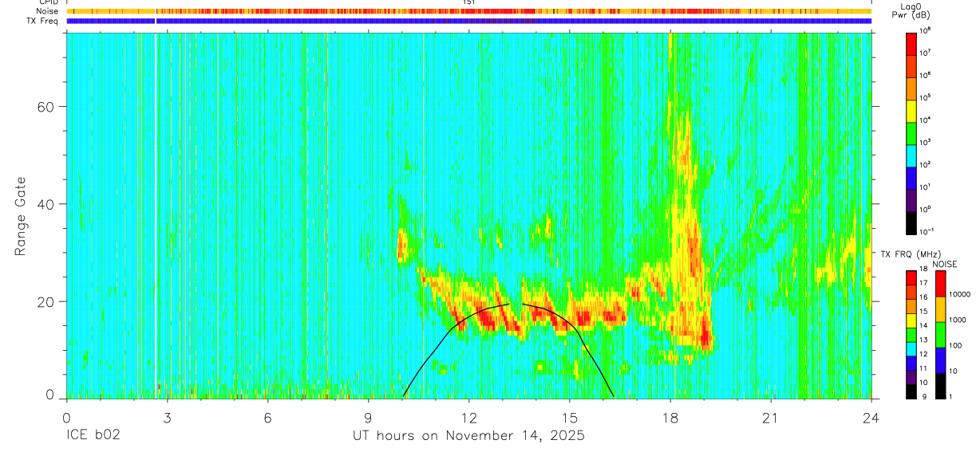Select the 'ICE b02' radar beam label
Image resolution: width=980 pixels, height=452 pixels.
93,436
